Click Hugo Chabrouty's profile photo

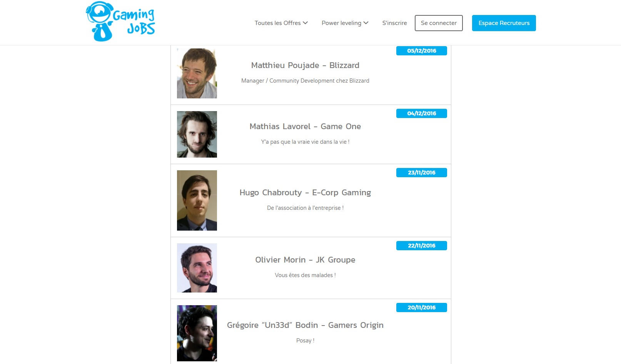point(197,200)
